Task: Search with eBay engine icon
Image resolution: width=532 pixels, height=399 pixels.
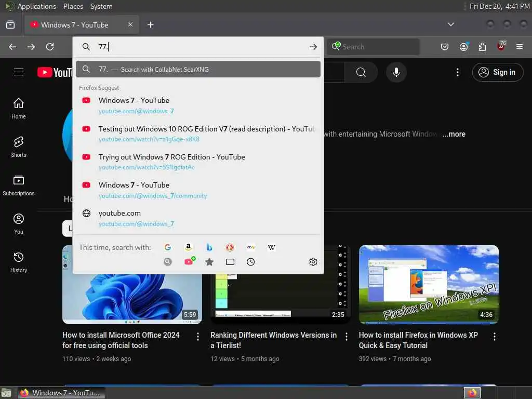Action: [251, 247]
